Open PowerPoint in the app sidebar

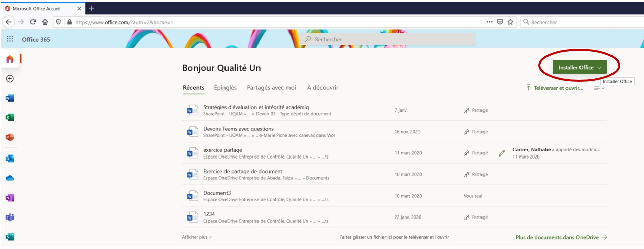coord(10,137)
